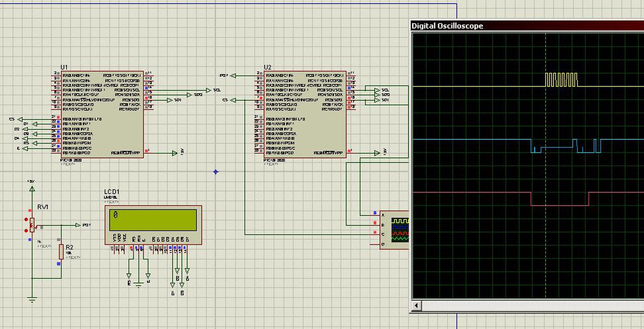The image size is (644, 329).
Task: Click the SDI terminal of U2
Action: 382,100
